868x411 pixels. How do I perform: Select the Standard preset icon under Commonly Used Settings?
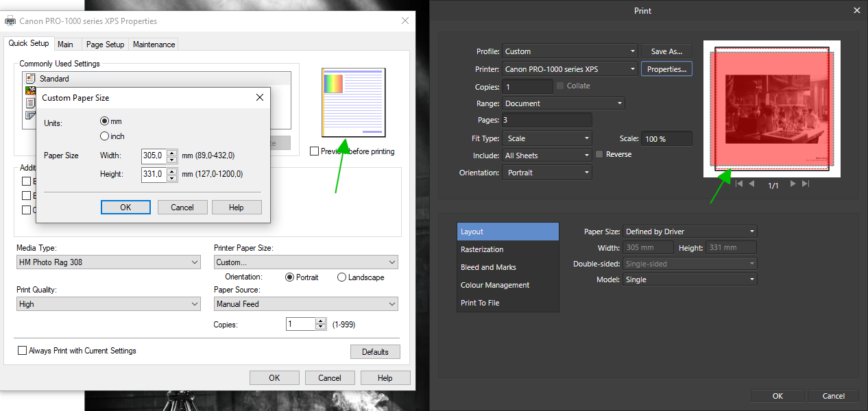point(30,78)
